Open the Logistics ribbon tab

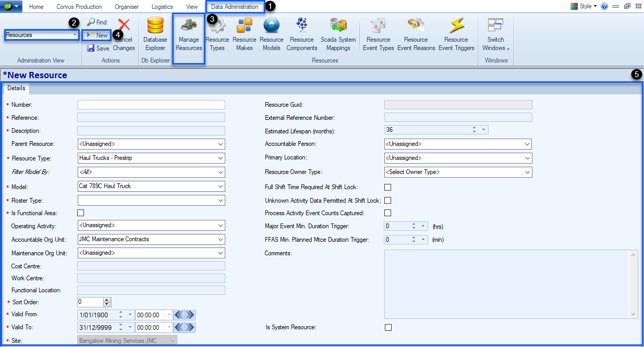pos(162,7)
